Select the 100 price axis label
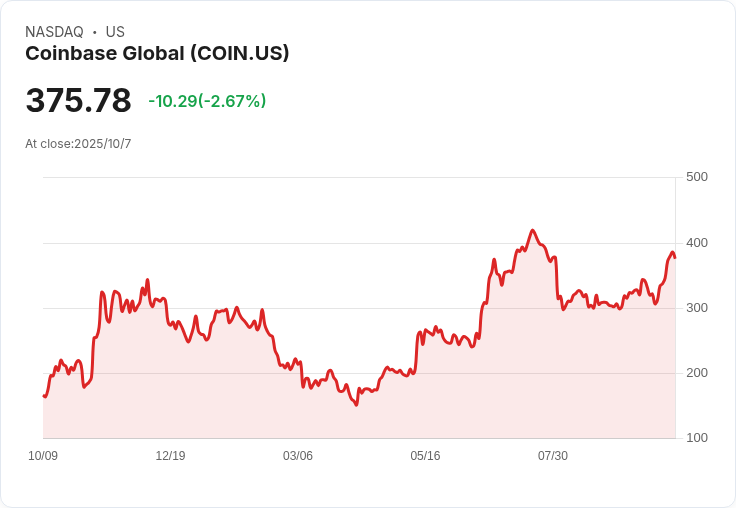Image resolution: width=736 pixels, height=508 pixels. click(x=697, y=438)
